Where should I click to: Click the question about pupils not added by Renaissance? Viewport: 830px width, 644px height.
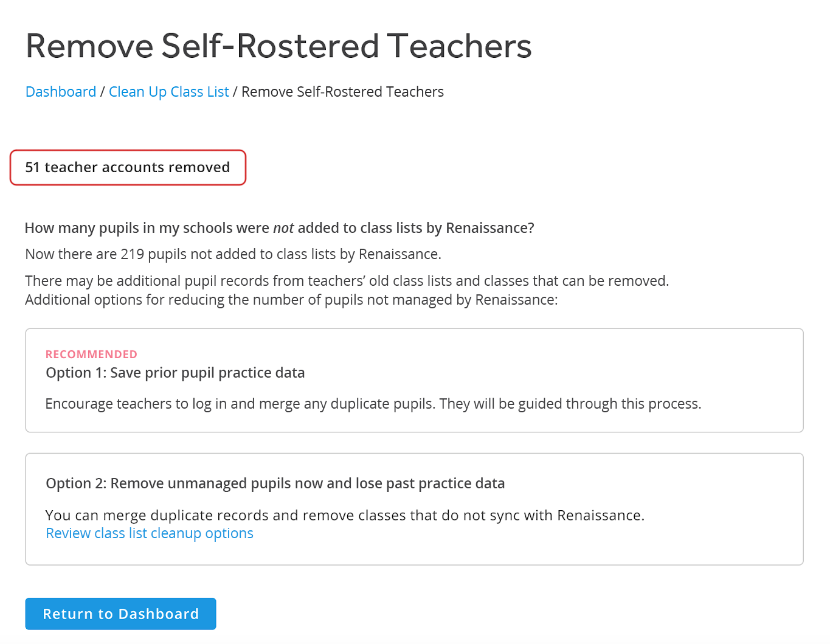(280, 228)
